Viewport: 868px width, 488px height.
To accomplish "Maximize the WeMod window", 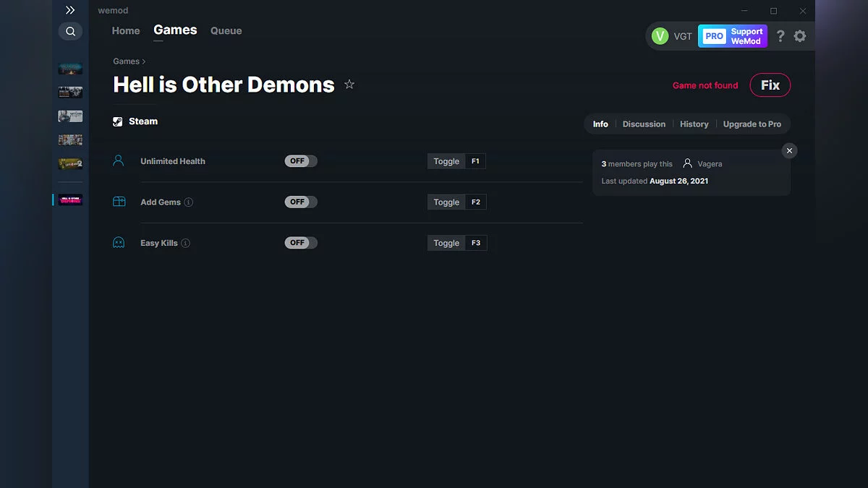I will [x=773, y=11].
